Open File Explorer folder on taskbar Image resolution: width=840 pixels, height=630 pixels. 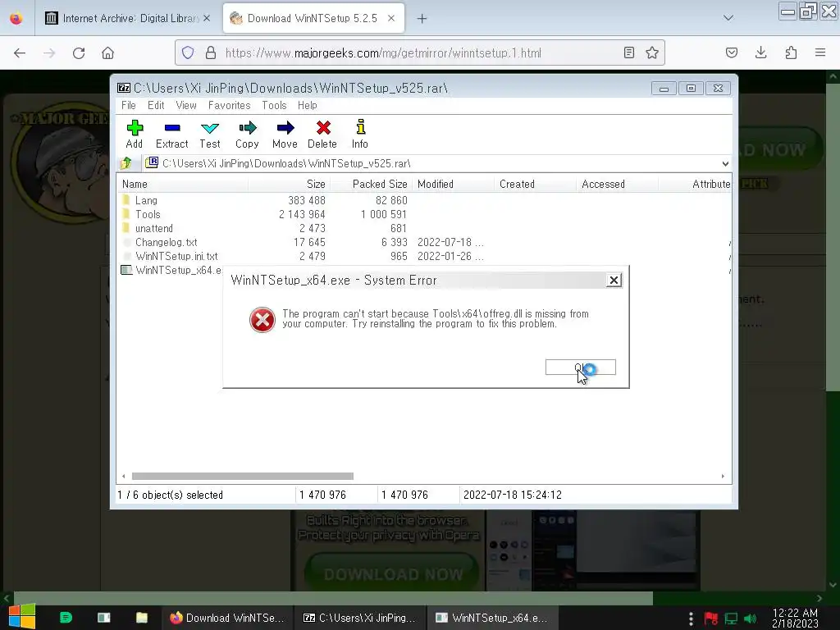[x=141, y=618]
